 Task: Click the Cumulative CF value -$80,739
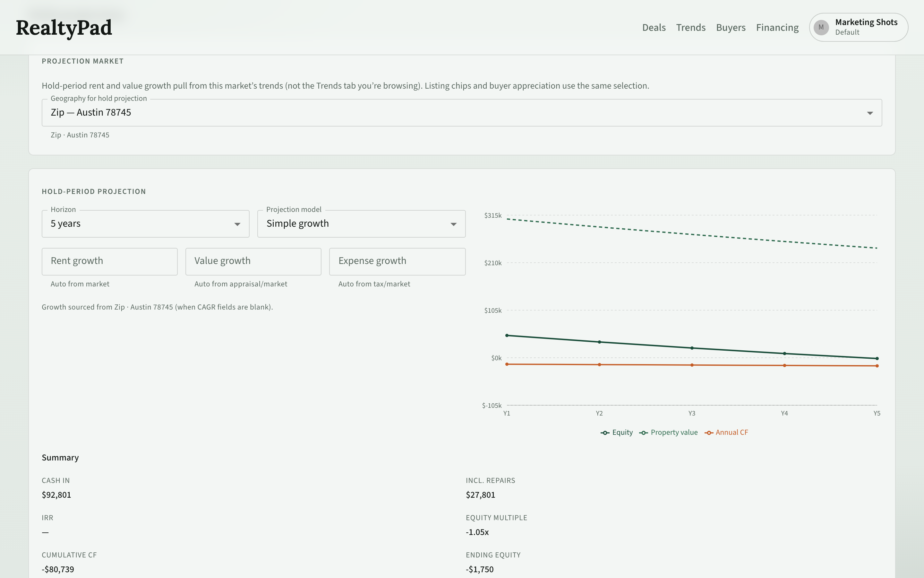pos(58,569)
